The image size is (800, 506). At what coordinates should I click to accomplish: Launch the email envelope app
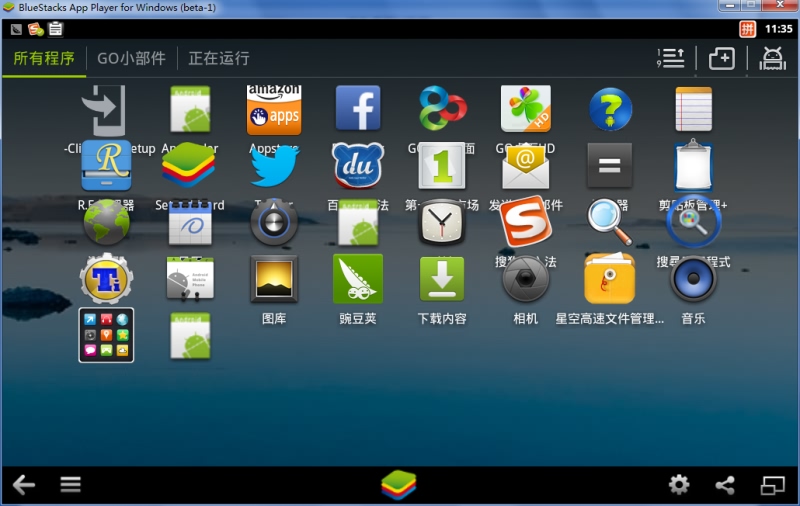(526, 167)
